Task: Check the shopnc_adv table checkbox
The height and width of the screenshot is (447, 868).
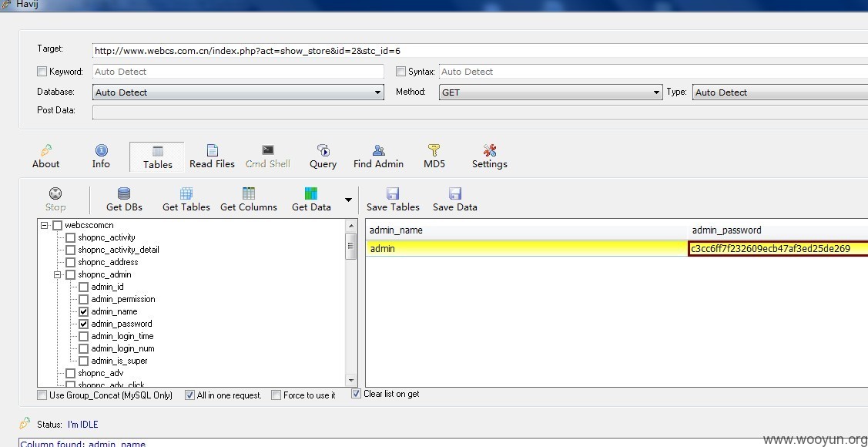Action: click(x=70, y=373)
